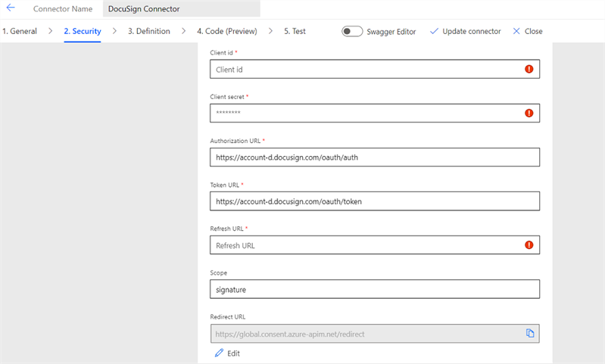Click the Refresh URL error icon
Image resolution: width=605 pixels, height=364 pixels.
pyautogui.click(x=529, y=245)
